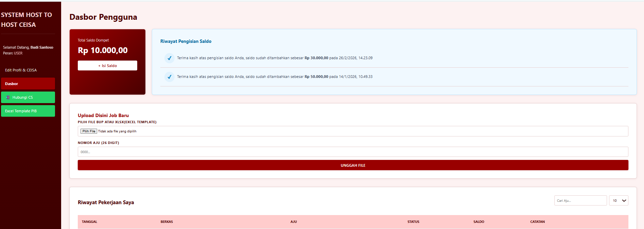Click the System Host To Host CEISA title
The width and height of the screenshot is (644, 229).
(x=26, y=20)
